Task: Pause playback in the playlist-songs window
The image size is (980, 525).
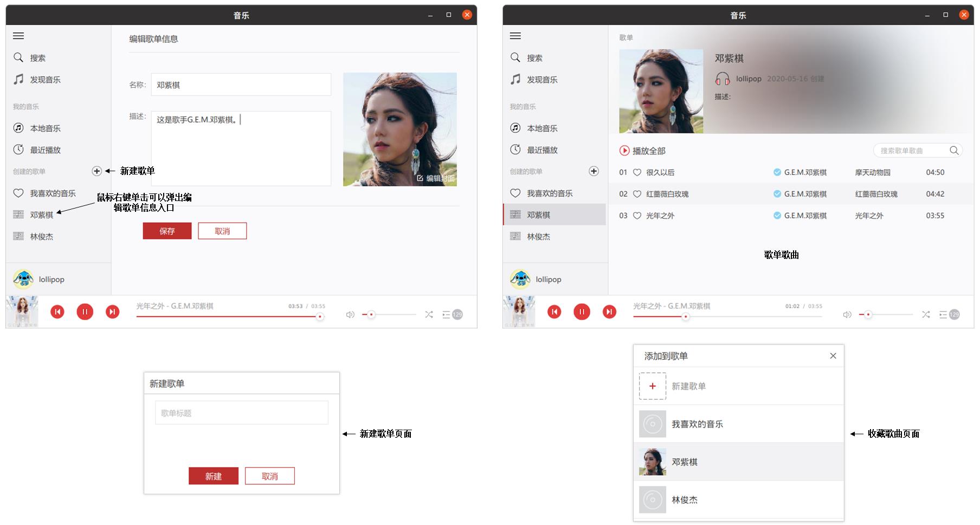Action: [582, 312]
